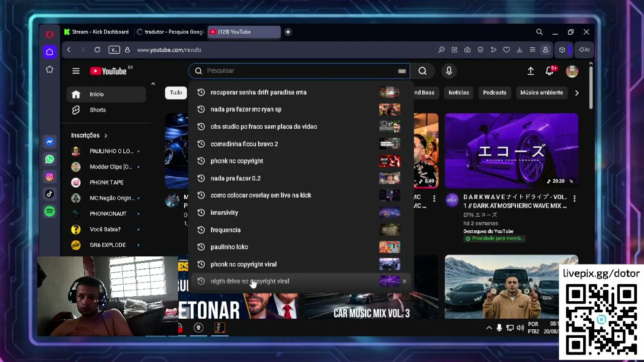This screenshot has width=644, height=362.
Task: Open Messenger in the Opera sidebar
Action: 49,142
